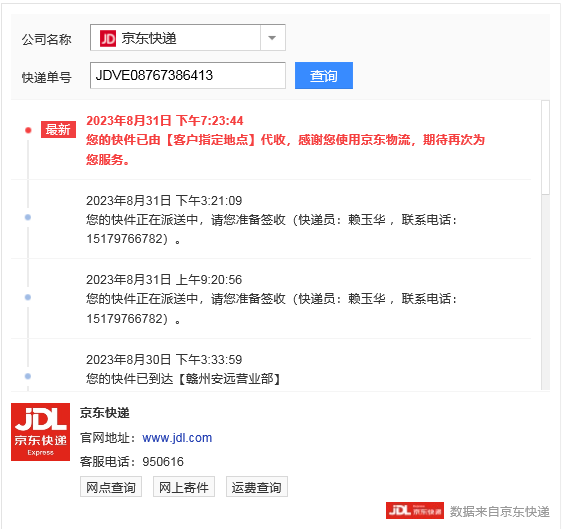This screenshot has height=529, width=563.
Task: Click the large JDL 京东快递 Express logo
Action: pos(41,432)
